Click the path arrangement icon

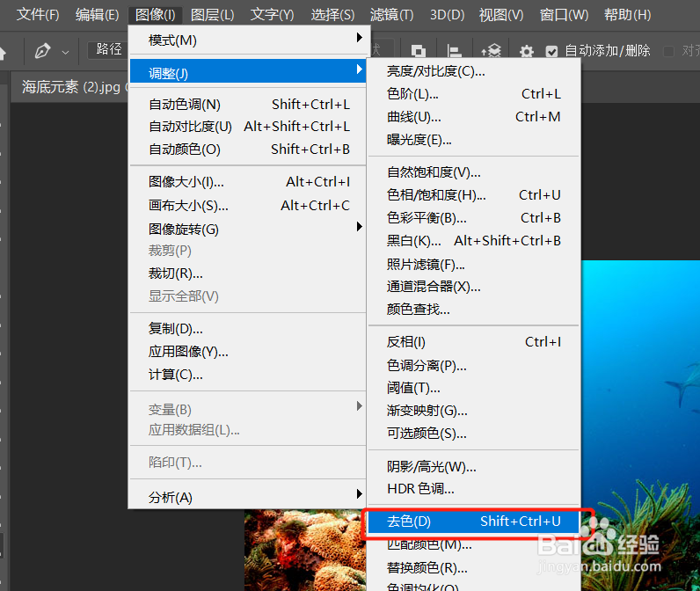[x=491, y=51]
